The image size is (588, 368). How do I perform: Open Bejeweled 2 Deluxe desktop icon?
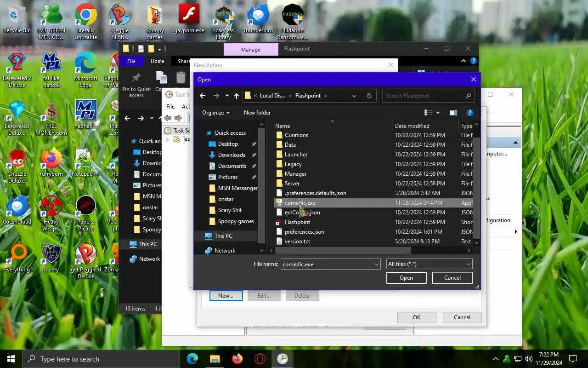pyautogui.click(x=17, y=69)
